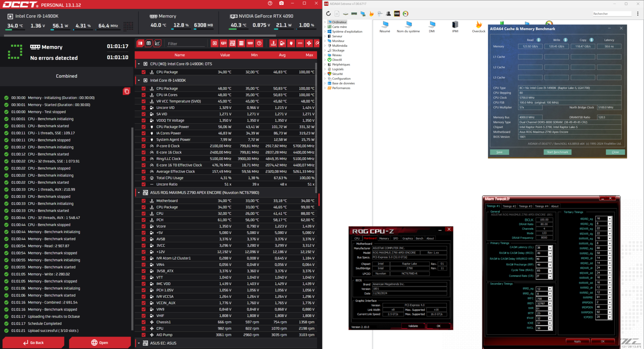Toggle unknown sensor filter question icon in OCCT
The image size is (644, 349).
[x=259, y=43]
